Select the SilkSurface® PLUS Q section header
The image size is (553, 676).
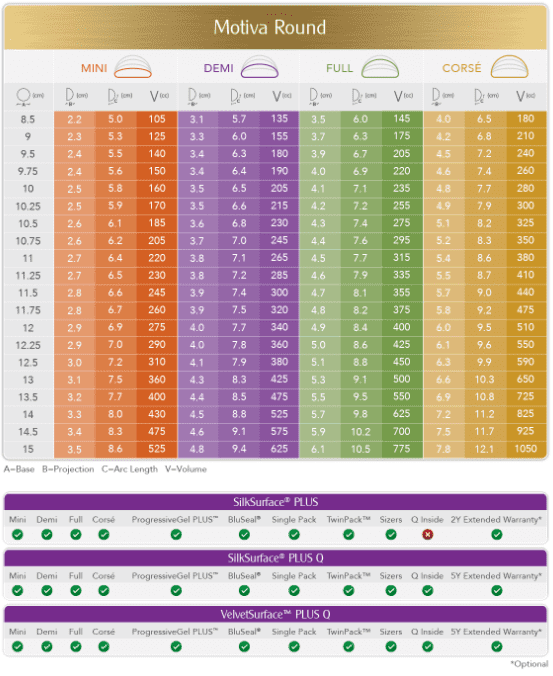tap(275, 558)
